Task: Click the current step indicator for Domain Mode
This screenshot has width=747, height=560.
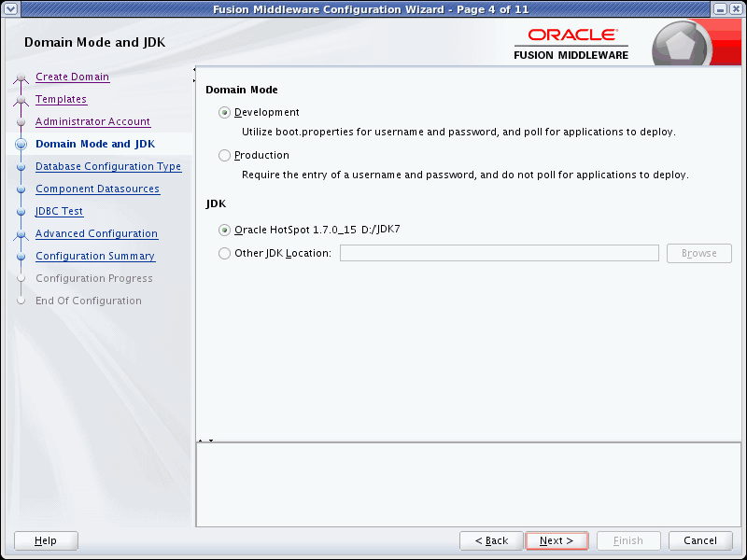Action: coord(21,144)
